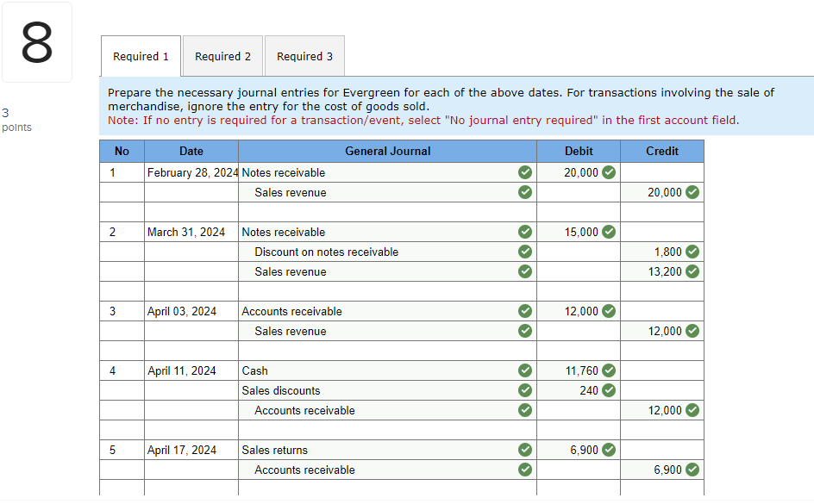Image resolution: width=814 pixels, height=504 pixels.
Task: Click the check icon beside 15,000 debit
Action: 609,232
